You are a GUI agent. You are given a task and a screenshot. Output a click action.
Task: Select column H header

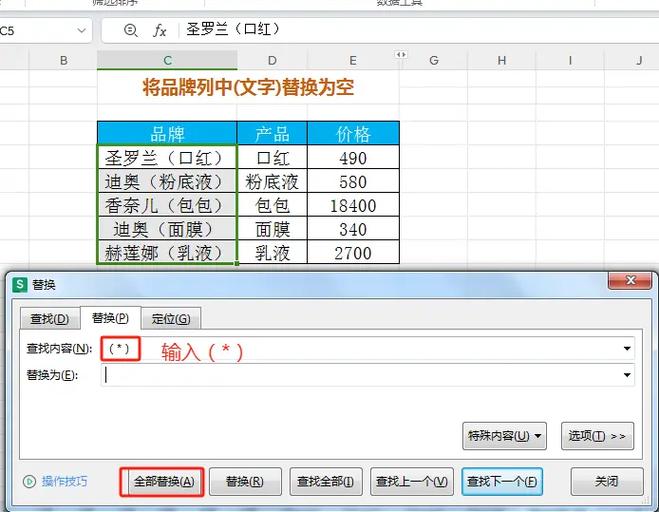[x=502, y=60]
